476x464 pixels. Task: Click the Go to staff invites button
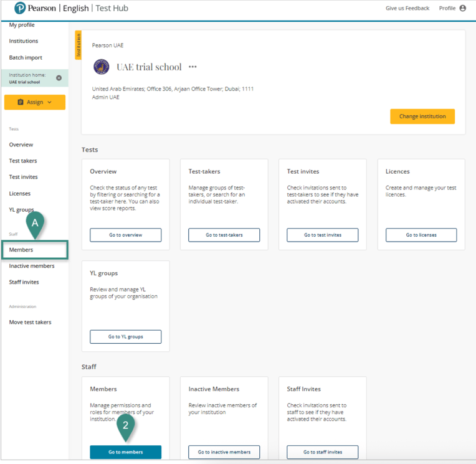pos(322,452)
